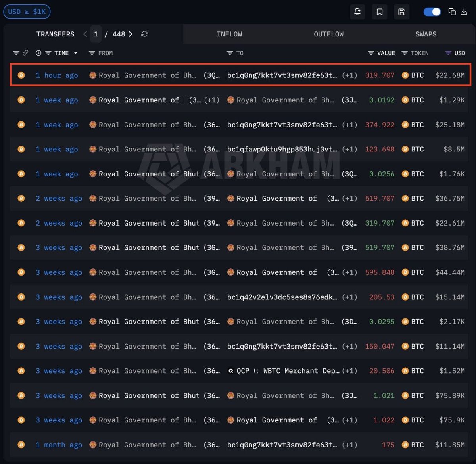
Task: Go to previous transfers page chevron
Action: 85,34
